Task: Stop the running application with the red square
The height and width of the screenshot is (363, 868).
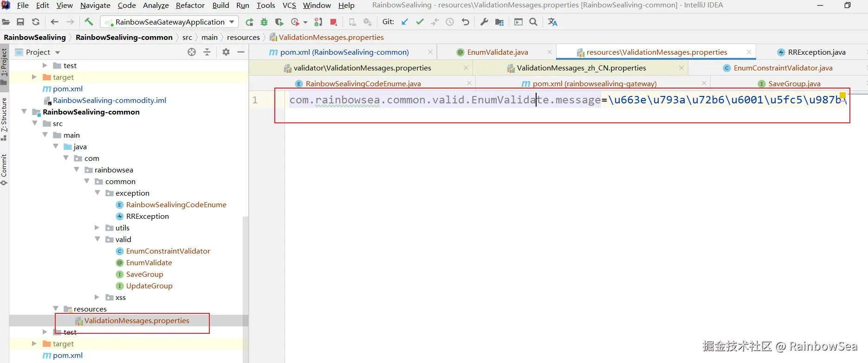Action: [333, 22]
